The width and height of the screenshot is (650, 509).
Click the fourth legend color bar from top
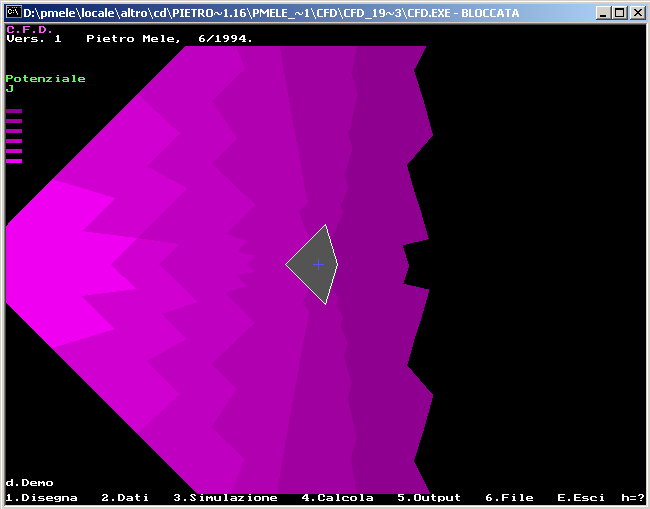click(14, 141)
